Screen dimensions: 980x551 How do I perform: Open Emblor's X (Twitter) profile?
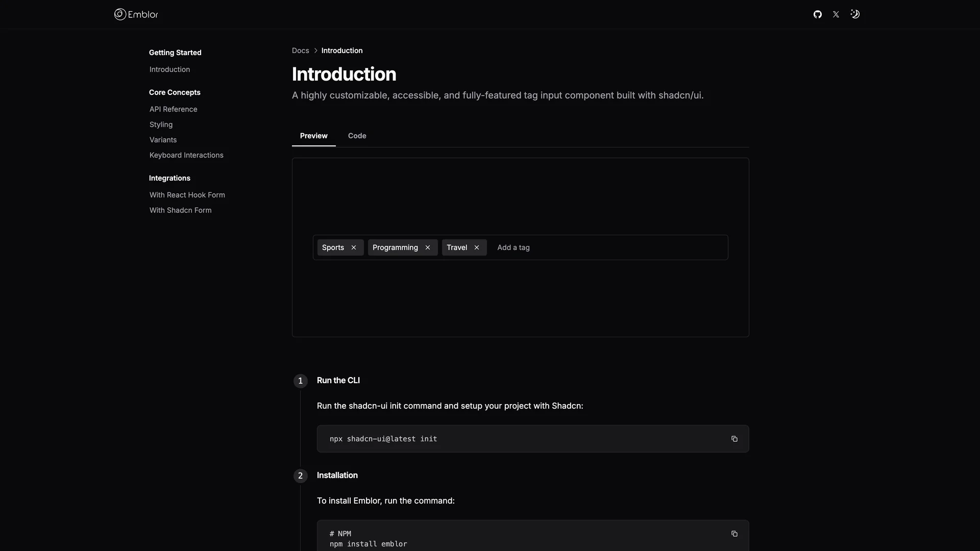tap(836, 14)
